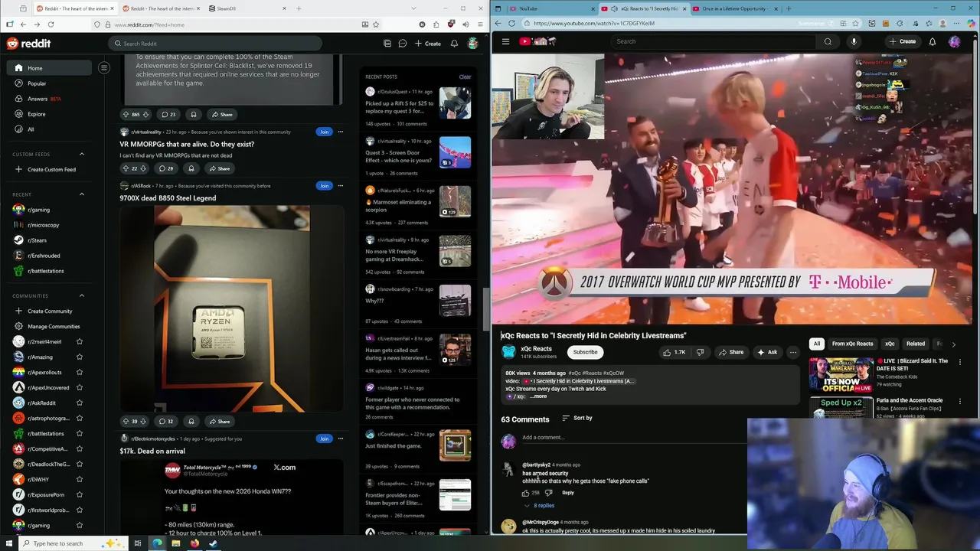Favorite r/Amazing with star toggle

tap(80, 357)
